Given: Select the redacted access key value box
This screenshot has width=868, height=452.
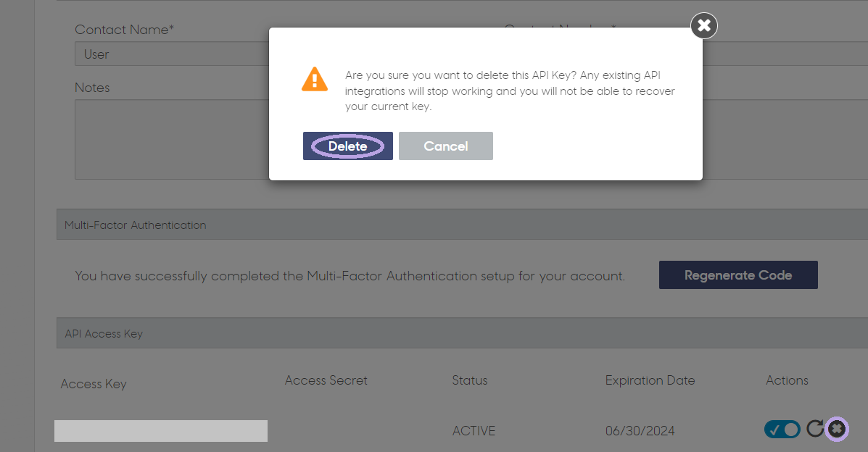Looking at the screenshot, I should [161, 431].
